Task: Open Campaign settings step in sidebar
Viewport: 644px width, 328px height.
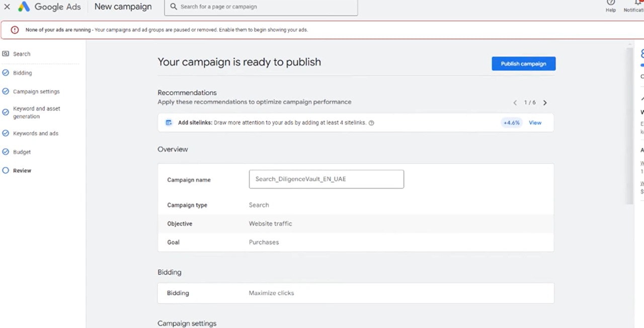Action: (x=36, y=92)
